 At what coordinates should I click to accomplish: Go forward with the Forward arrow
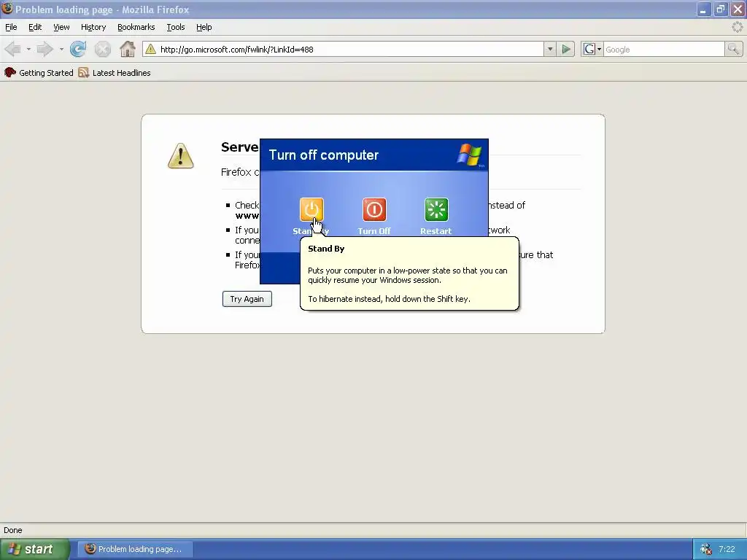point(45,49)
